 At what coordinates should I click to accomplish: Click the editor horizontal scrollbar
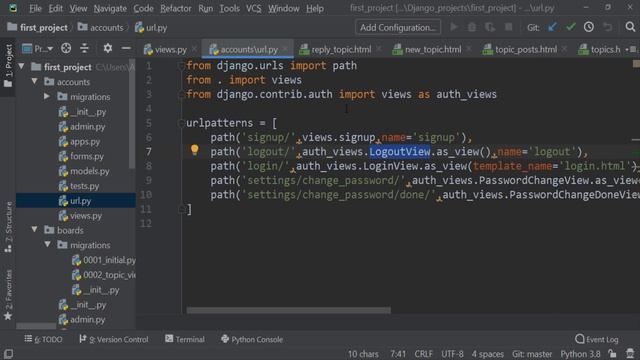pyautogui.click(x=288, y=311)
